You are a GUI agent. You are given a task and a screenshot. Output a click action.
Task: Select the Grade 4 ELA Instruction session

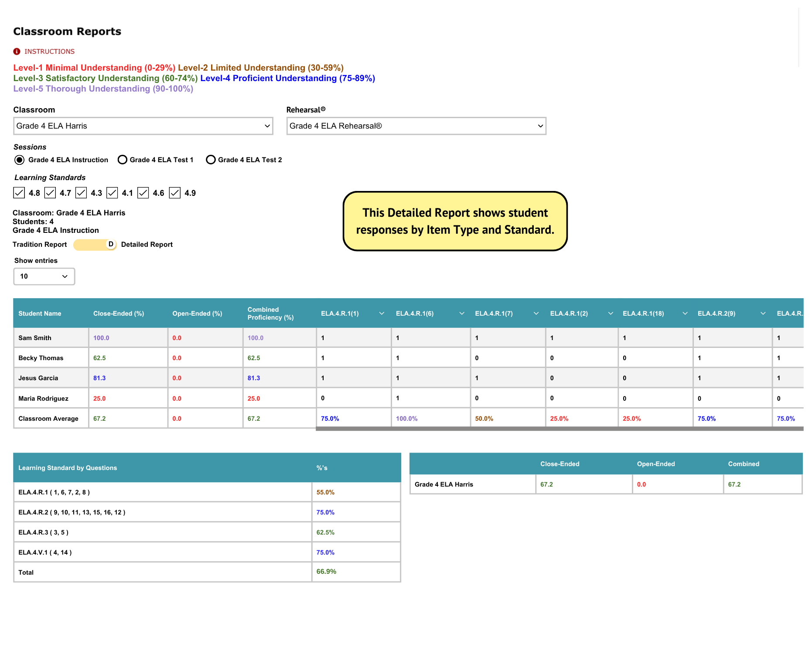pyautogui.click(x=19, y=160)
